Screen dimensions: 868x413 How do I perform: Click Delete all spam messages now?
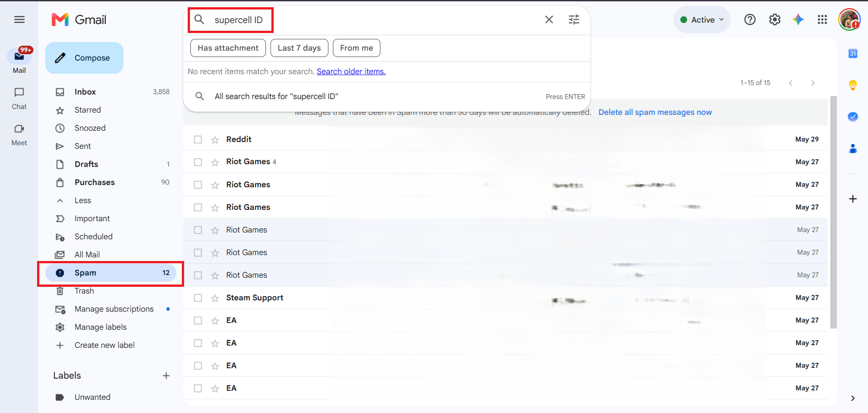[655, 112]
